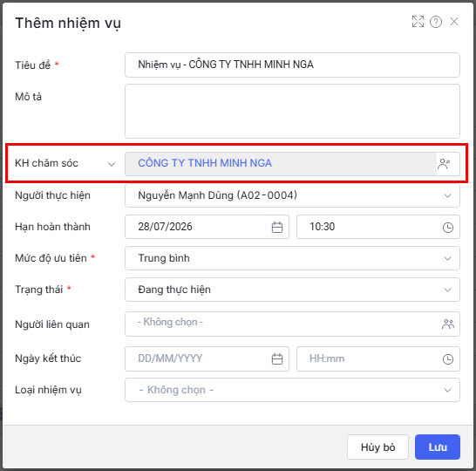Image resolution: width=476 pixels, height=471 pixels.
Task: Click into the Mô tả text area
Action: click(x=292, y=111)
